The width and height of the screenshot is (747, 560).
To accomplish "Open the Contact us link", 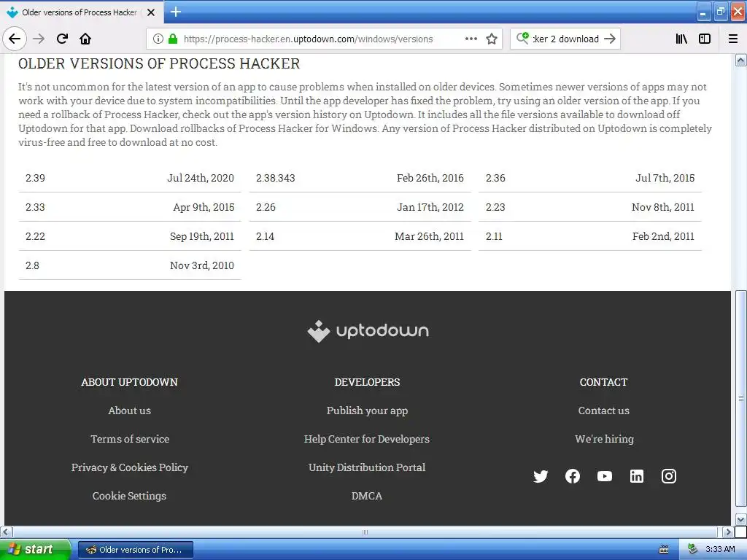I will click(603, 411).
